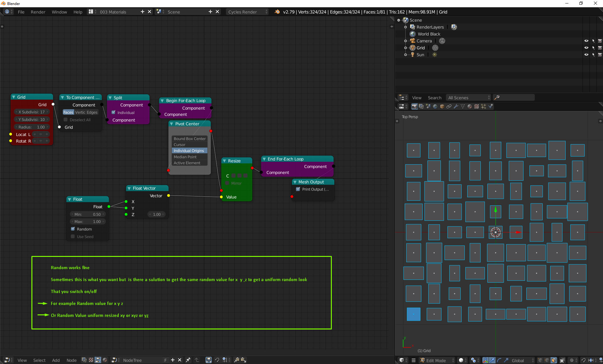Enable Use Seed checkbox in Float node
603x364 pixels.
(x=73, y=236)
